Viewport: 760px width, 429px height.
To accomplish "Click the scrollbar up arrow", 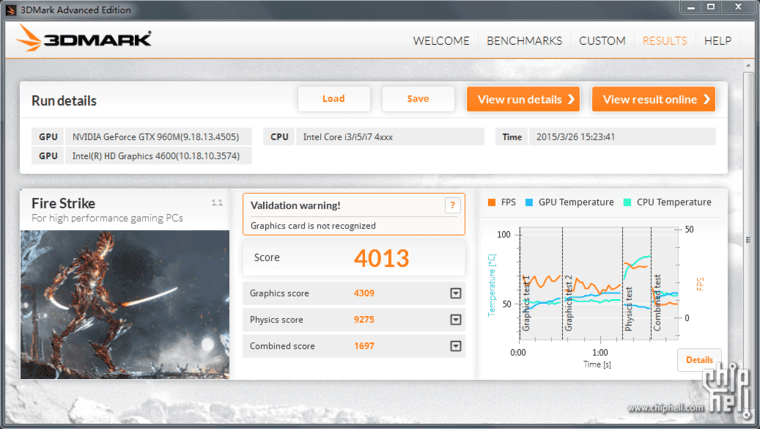I will point(748,65).
